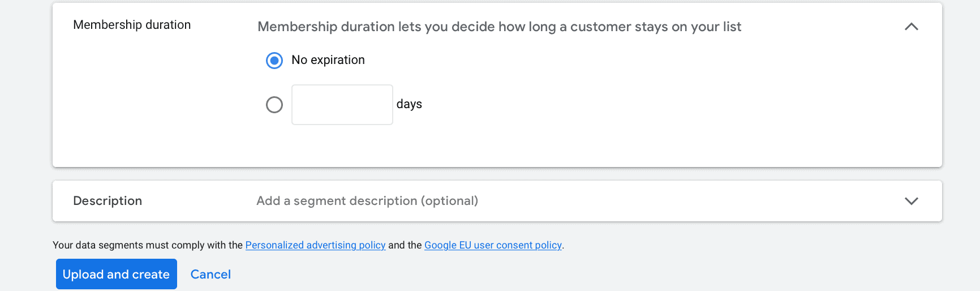Click the days label beside the input
The height and width of the screenshot is (291, 980).
click(x=409, y=104)
